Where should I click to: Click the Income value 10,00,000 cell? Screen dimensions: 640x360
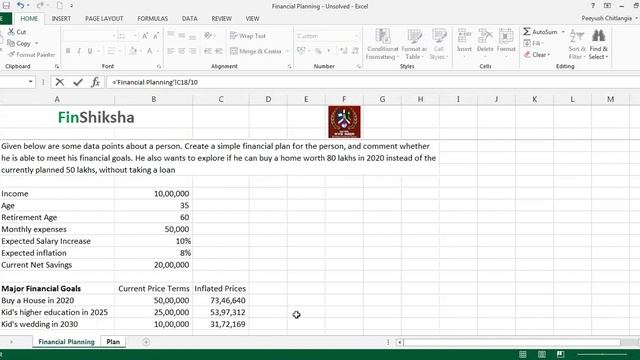pos(153,194)
